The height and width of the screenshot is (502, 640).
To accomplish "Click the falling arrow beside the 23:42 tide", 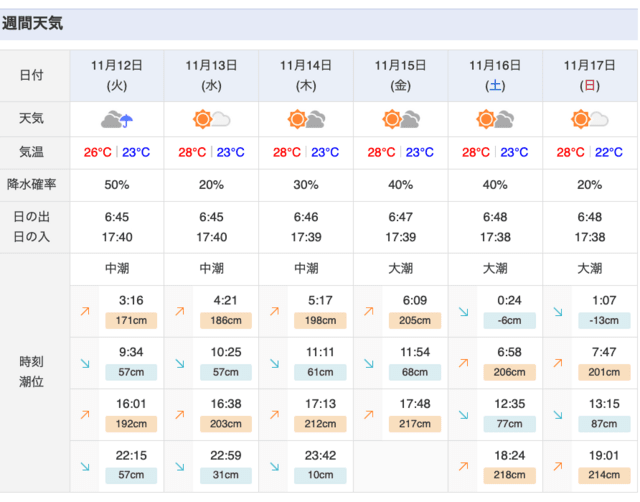I will (x=273, y=466).
